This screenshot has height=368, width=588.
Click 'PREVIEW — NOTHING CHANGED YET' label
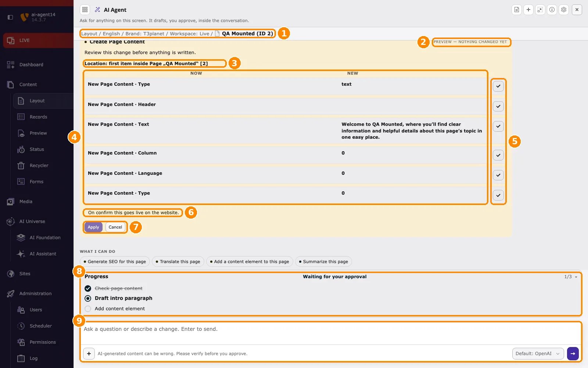click(470, 42)
